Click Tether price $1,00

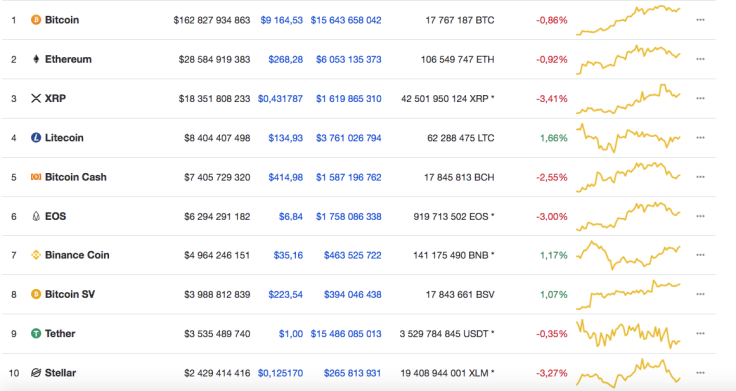pyautogui.click(x=291, y=334)
